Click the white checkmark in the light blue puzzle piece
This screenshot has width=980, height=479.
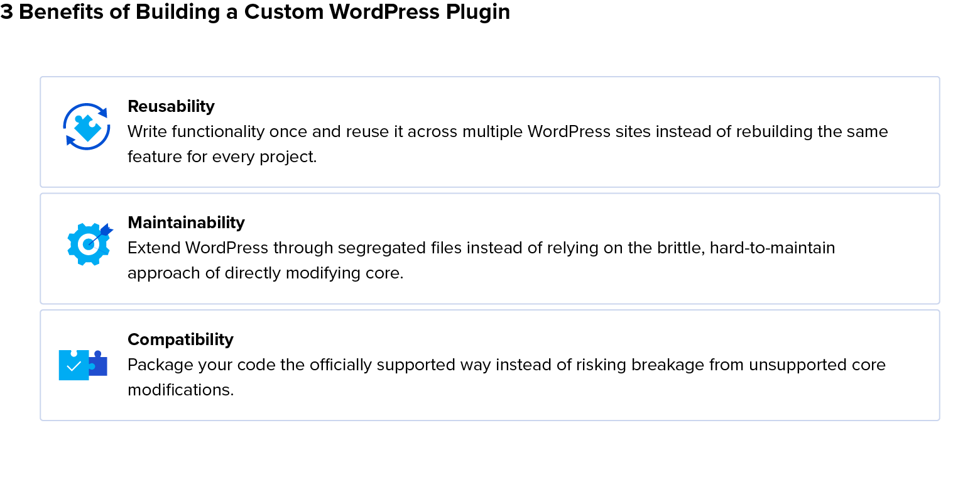(73, 366)
